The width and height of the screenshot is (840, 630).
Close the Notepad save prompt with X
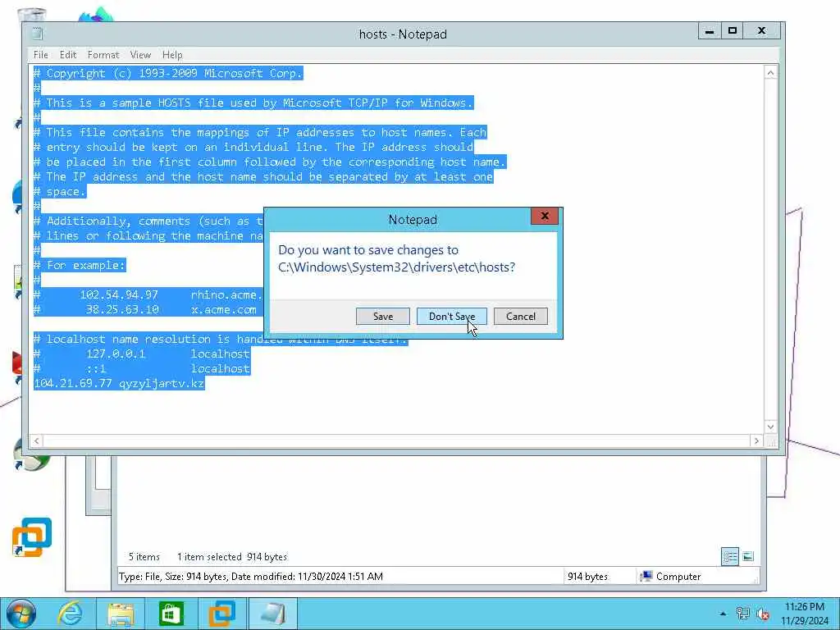click(x=545, y=216)
